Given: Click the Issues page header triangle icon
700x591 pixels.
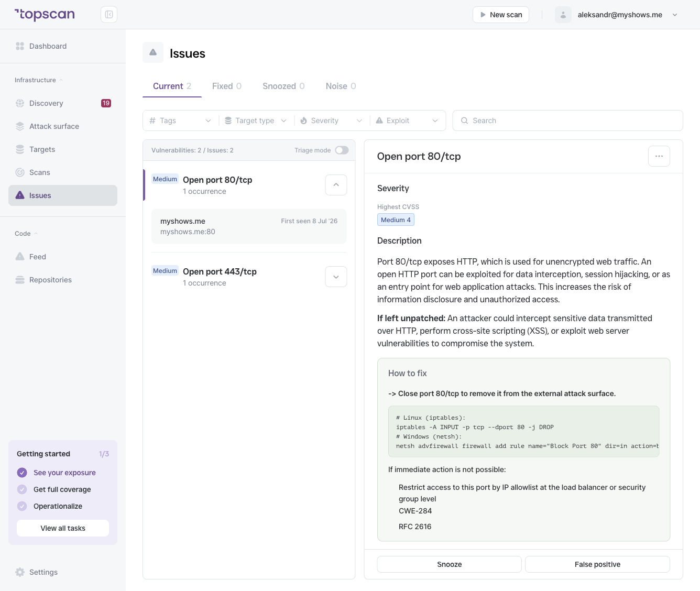Looking at the screenshot, I should (x=153, y=52).
